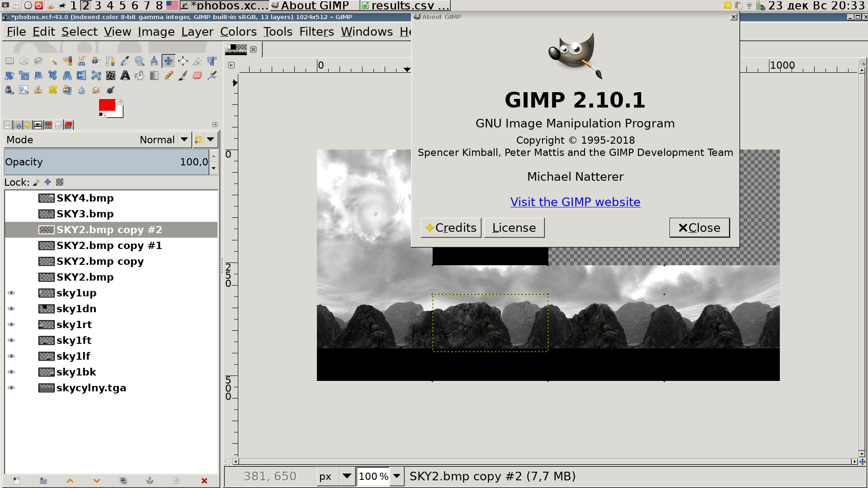Select the Gradient tool

[x=154, y=75]
